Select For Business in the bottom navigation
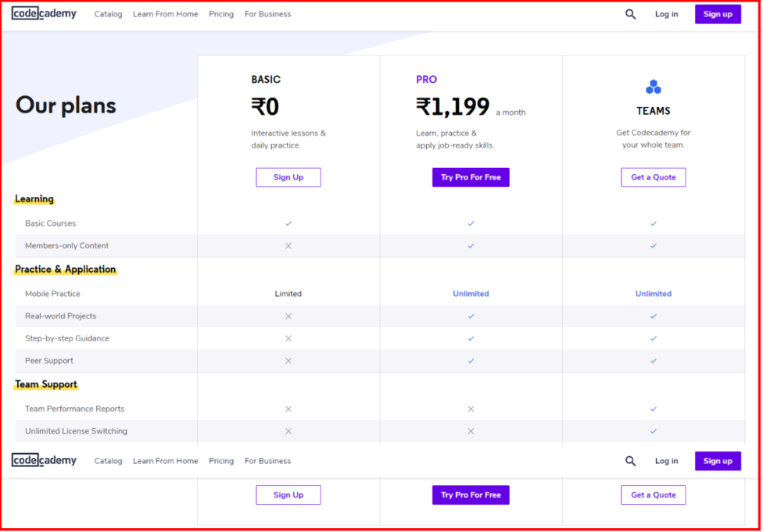This screenshot has width=763, height=532. coord(267,461)
